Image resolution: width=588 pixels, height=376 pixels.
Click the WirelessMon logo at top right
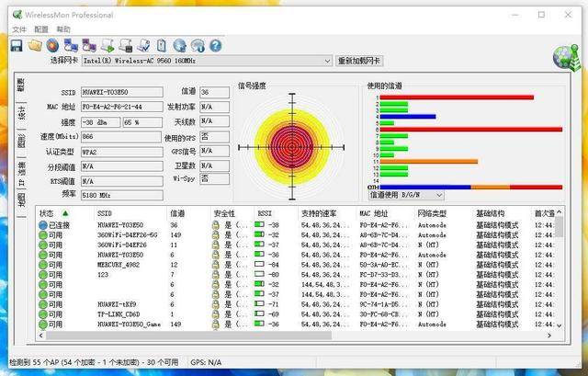tap(566, 58)
